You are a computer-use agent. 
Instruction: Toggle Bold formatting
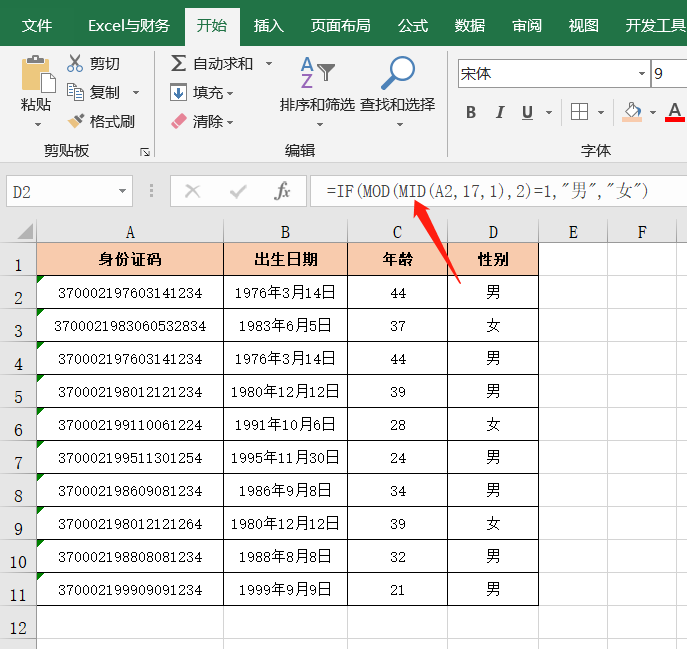[x=471, y=112]
